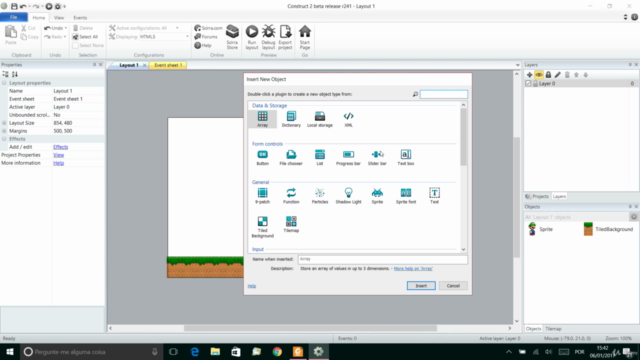Focus the plugin search field

(444, 94)
